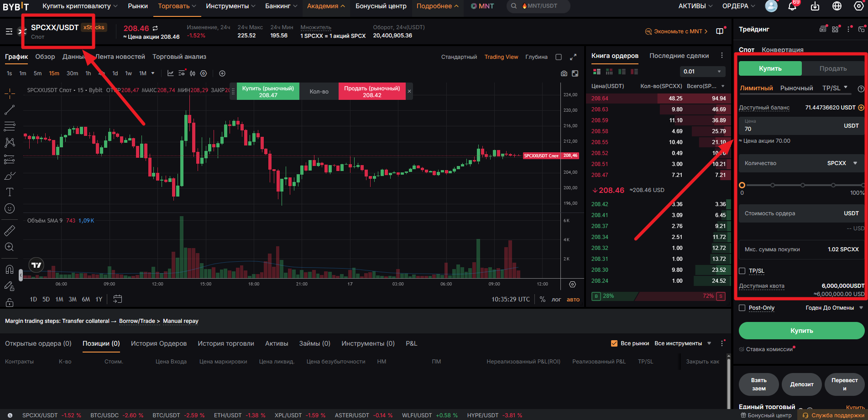Open chart settings hexagon icon
This screenshot has width=868, height=420.
point(204,73)
